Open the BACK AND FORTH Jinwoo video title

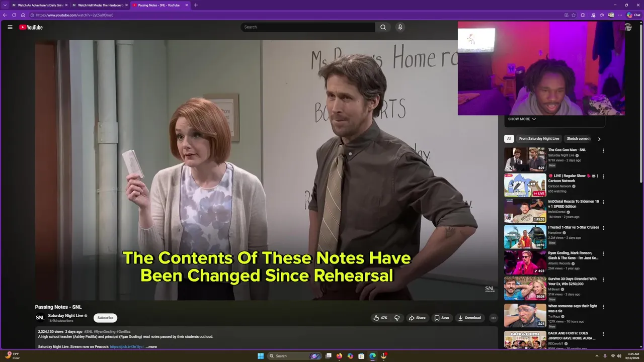pos(572,335)
